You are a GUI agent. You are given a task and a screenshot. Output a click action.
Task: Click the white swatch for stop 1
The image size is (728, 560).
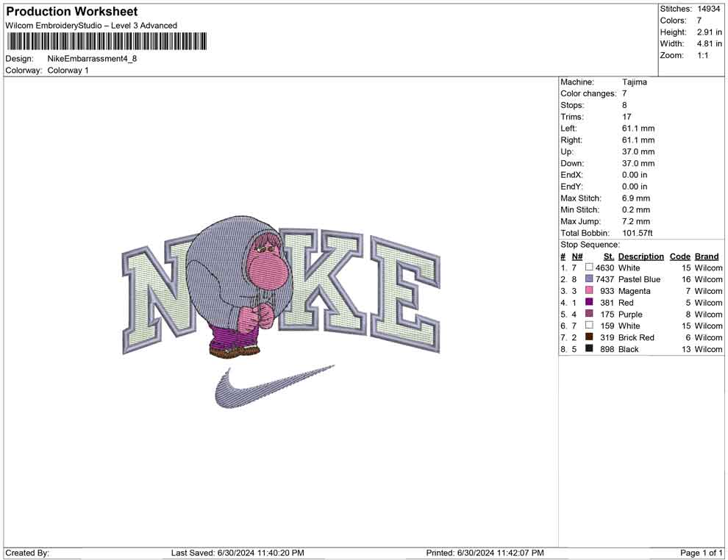click(x=589, y=268)
